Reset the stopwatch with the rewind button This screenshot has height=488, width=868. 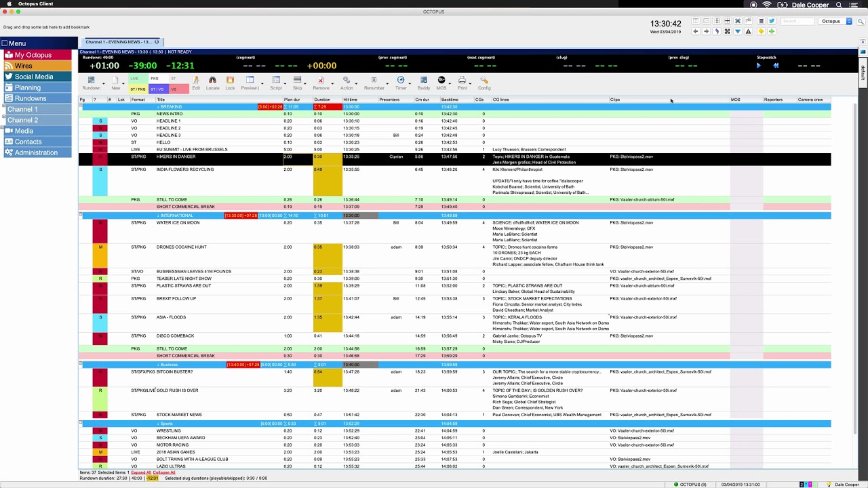[776, 66]
